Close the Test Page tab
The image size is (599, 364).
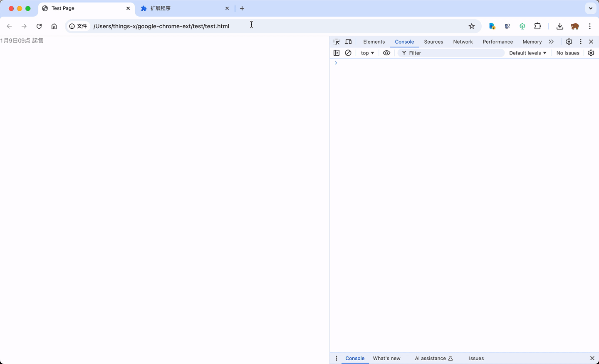[x=128, y=8]
